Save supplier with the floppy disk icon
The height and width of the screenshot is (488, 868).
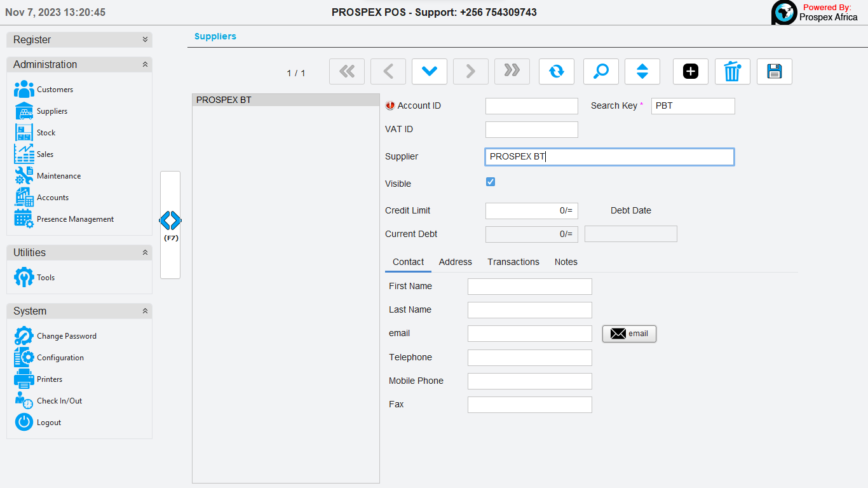tap(774, 72)
